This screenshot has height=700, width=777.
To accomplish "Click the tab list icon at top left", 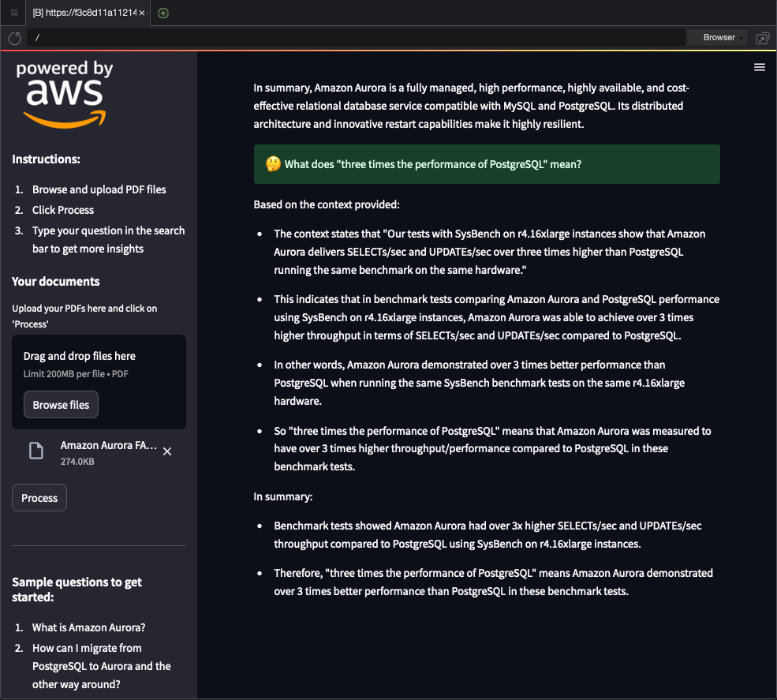I will [x=14, y=13].
